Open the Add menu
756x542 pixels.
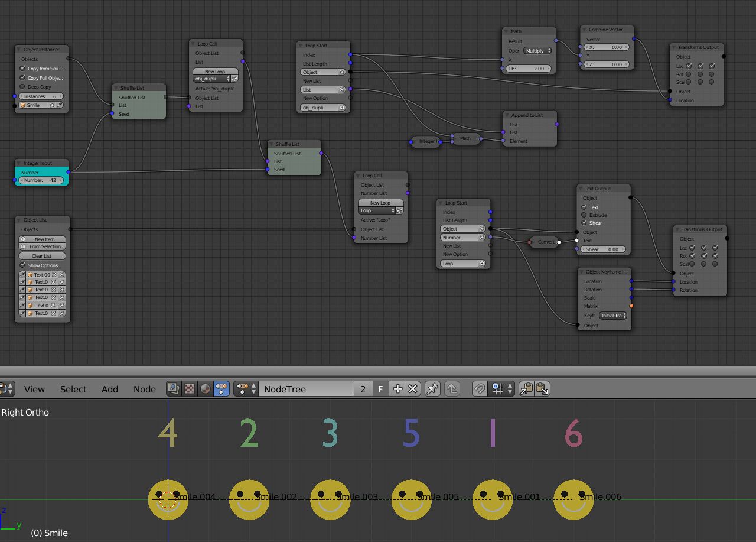[110, 389]
